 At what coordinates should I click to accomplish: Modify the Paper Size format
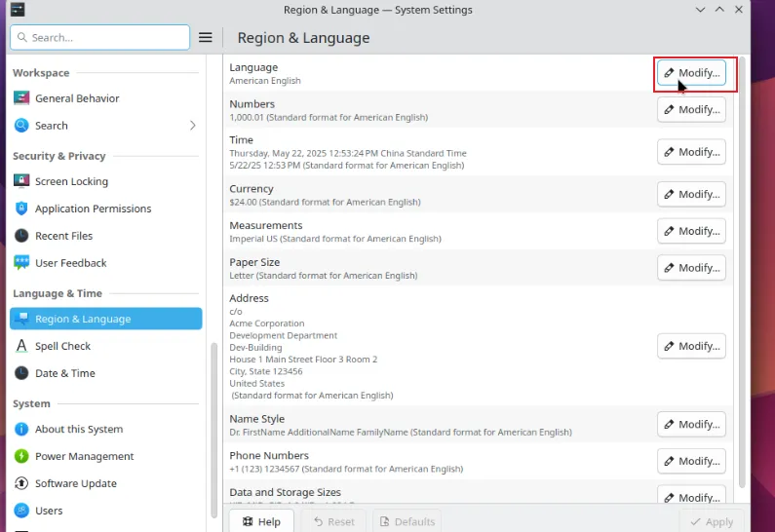coord(691,268)
